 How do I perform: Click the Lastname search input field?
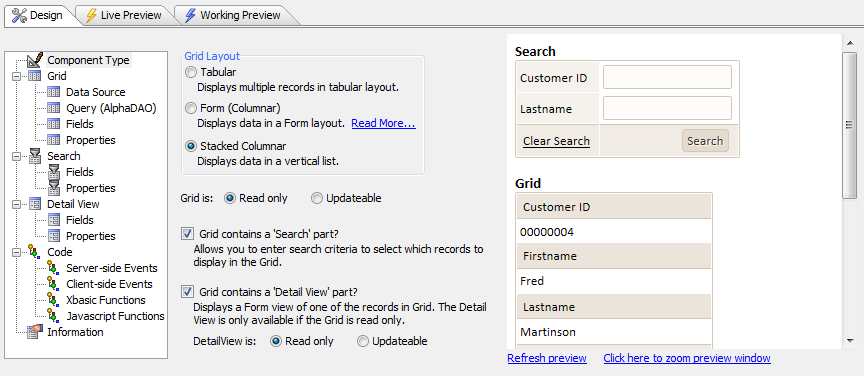(x=667, y=108)
